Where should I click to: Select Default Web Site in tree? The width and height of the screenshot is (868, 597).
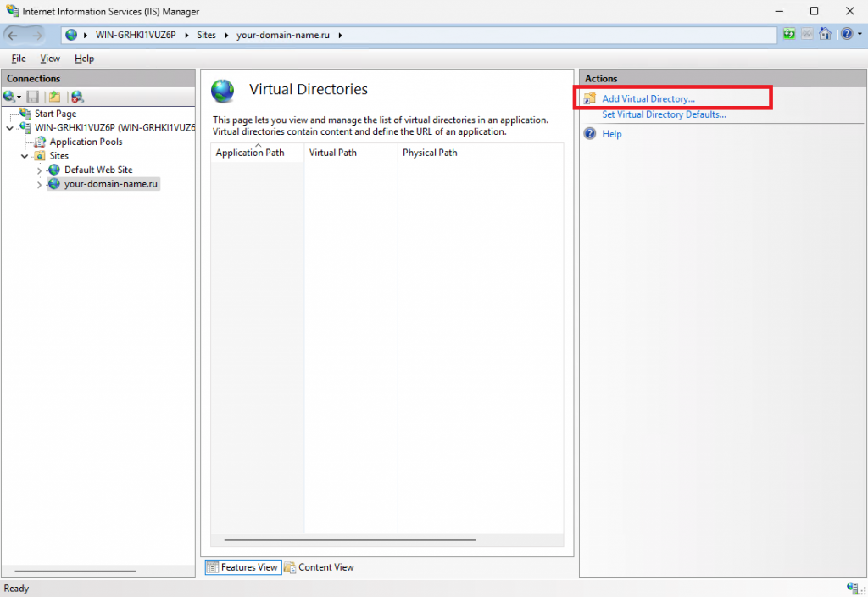tap(98, 170)
